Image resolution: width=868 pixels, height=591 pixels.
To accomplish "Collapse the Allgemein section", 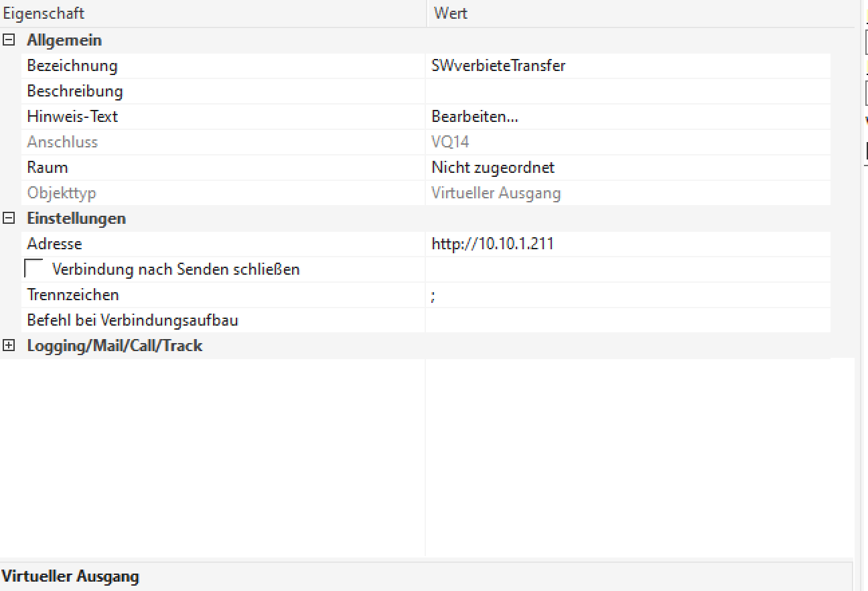I will [9, 40].
